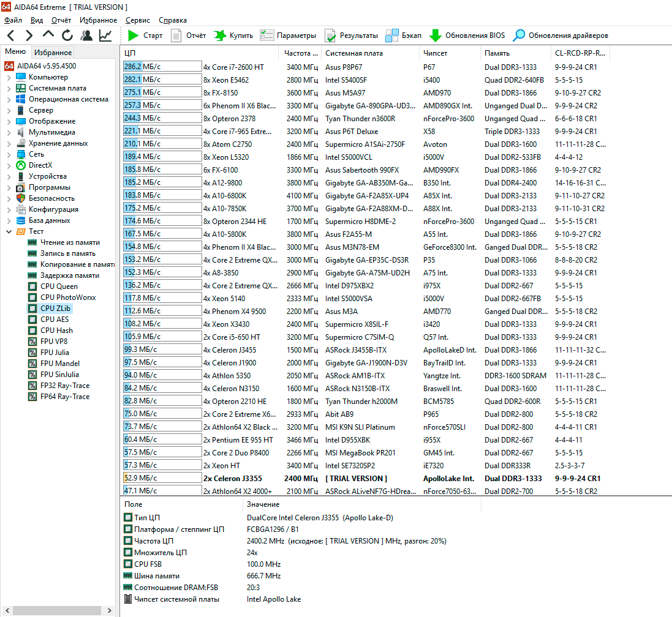672x617 pixels.
Task: Switch to the Избранное sidebar tab
Action: (53, 53)
